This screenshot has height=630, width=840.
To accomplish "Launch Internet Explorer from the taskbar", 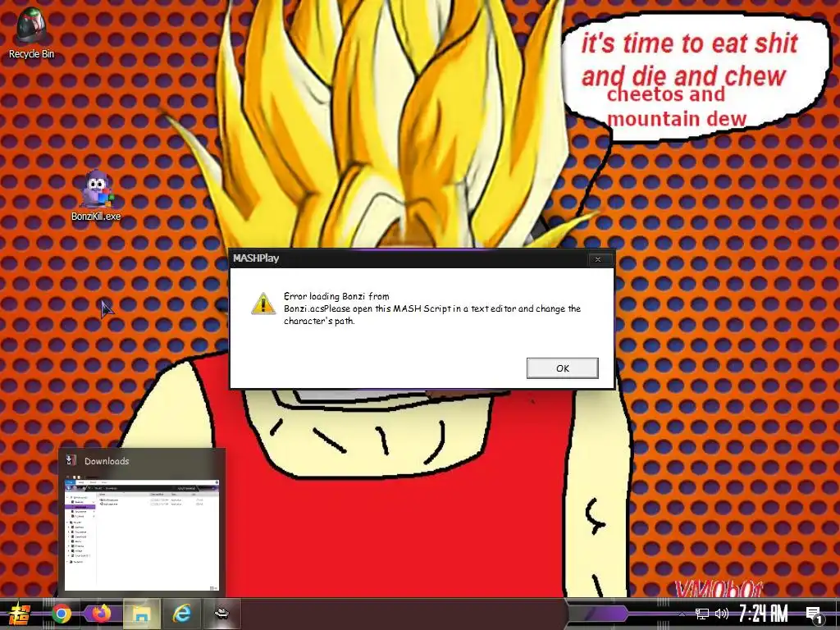I will (181, 614).
